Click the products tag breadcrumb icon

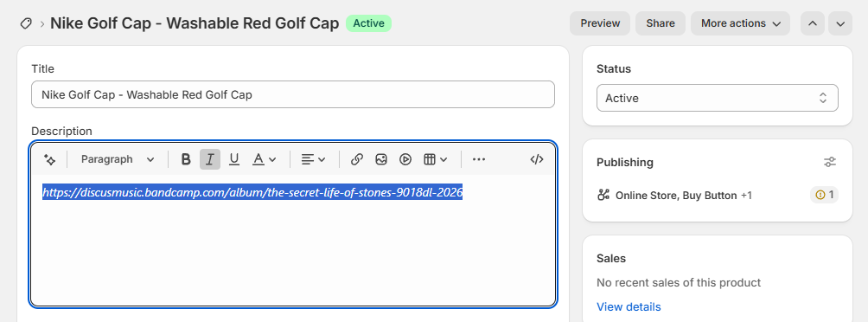click(25, 23)
